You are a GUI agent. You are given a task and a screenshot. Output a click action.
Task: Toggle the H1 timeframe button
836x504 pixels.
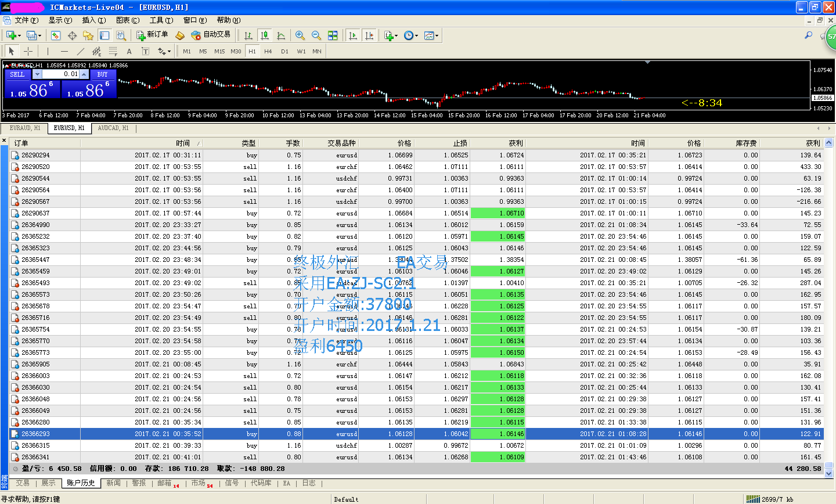click(252, 51)
